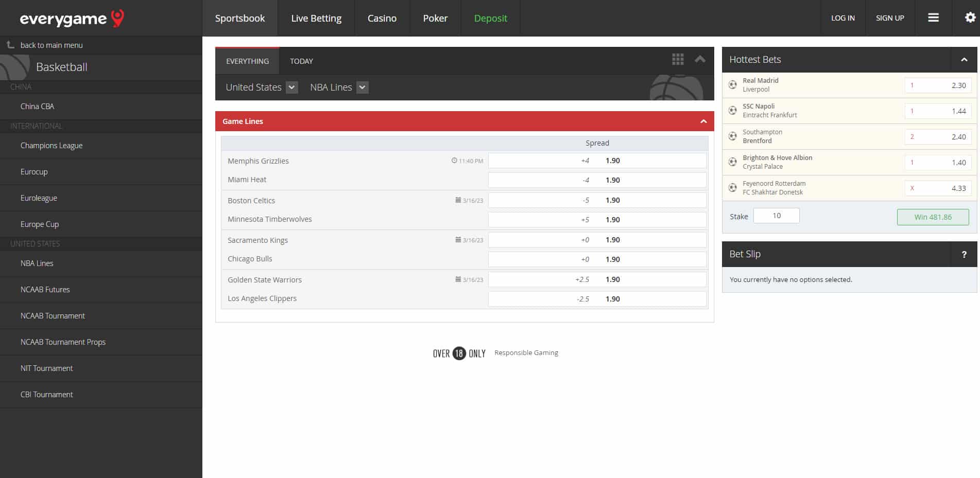Viewport: 980px width, 478px height.
Task: Click the grid view icon
Action: (678, 60)
